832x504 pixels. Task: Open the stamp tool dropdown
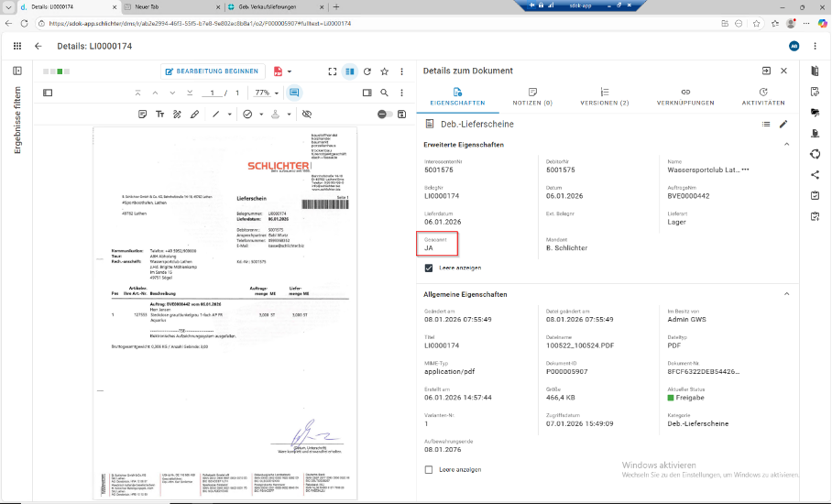[290, 114]
